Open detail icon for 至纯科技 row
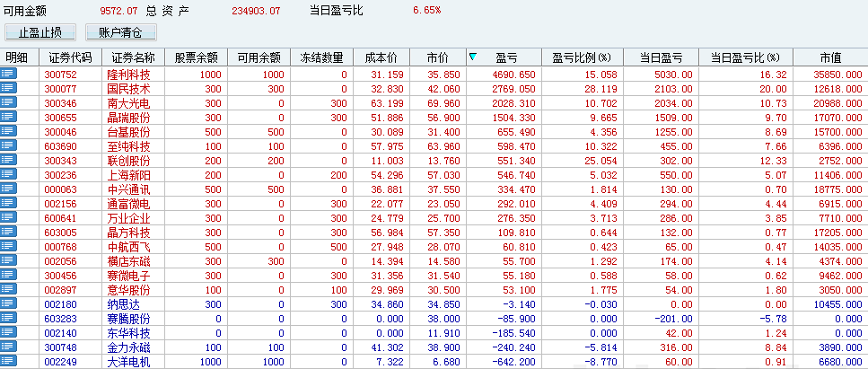 (x=9, y=145)
